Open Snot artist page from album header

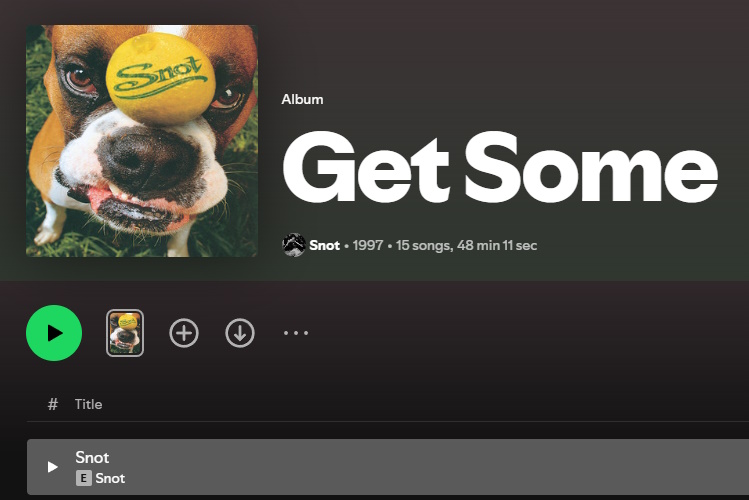pyautogui.click(x=324, y=245)
